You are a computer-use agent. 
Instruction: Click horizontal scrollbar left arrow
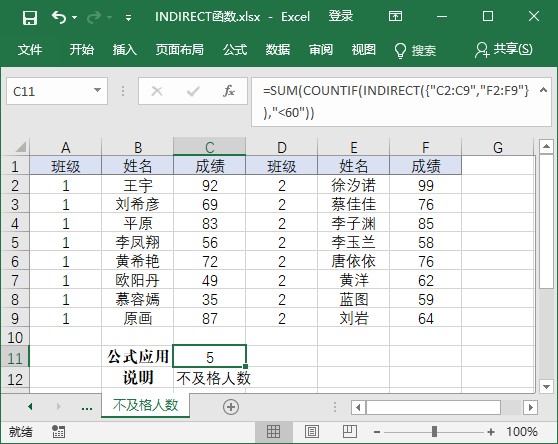tap(358, 407)
